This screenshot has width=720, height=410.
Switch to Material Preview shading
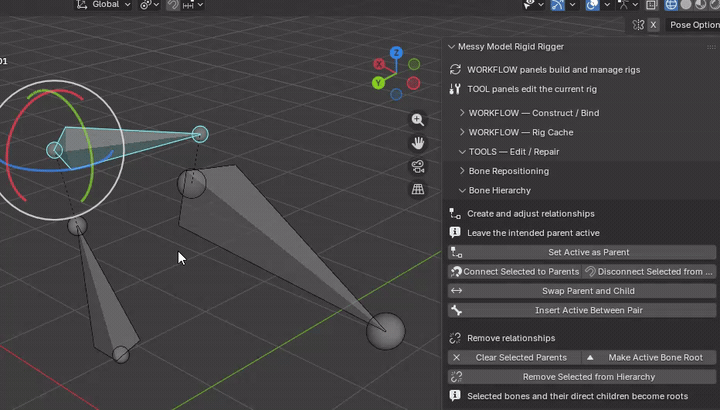click(700, 5)
